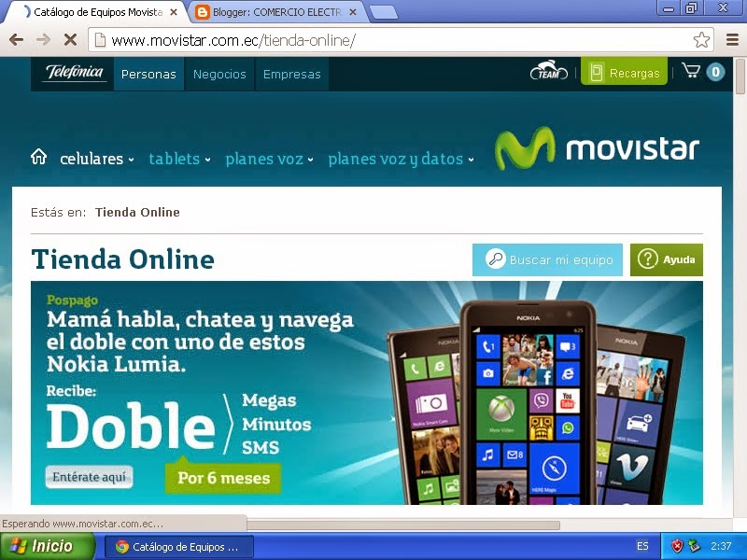The image size is (747, 560).
Task: Click the 2:37 taskbar clock
Action: click(721, 546)
